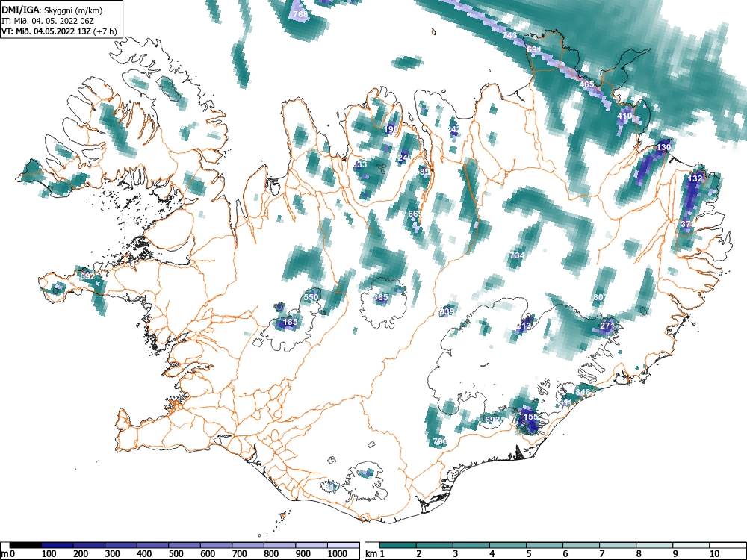Select the 300 tick on the metre legend
The image size is (747, 560).
click(x=113, y=554)
